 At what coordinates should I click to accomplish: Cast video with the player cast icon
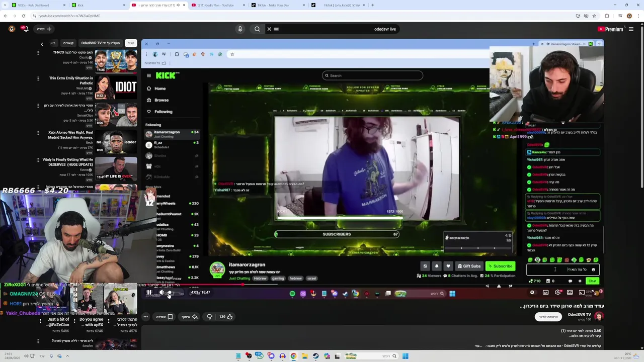582,293
